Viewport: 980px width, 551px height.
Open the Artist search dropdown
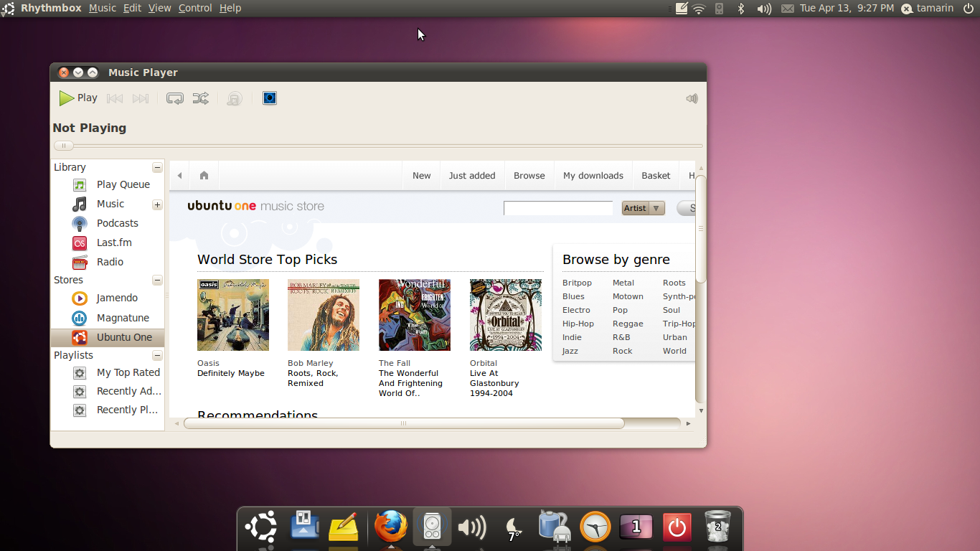[x=643, y=208]
